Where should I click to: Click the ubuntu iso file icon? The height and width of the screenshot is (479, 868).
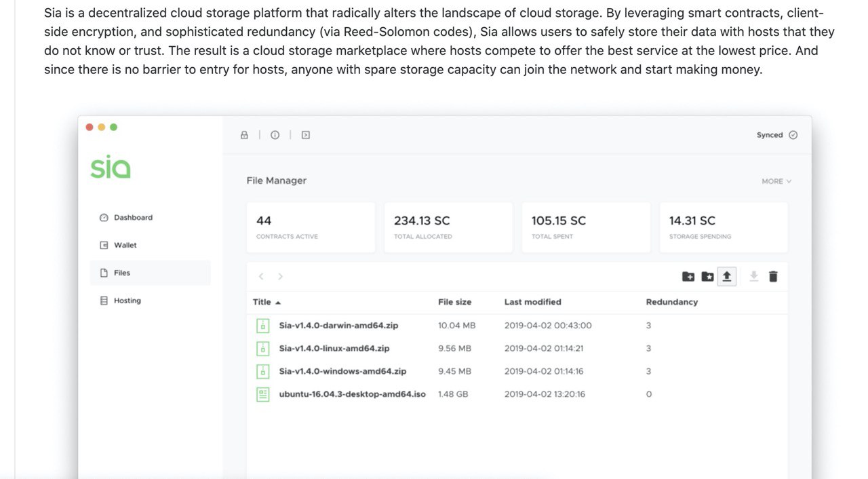click(x=262, y=394)
